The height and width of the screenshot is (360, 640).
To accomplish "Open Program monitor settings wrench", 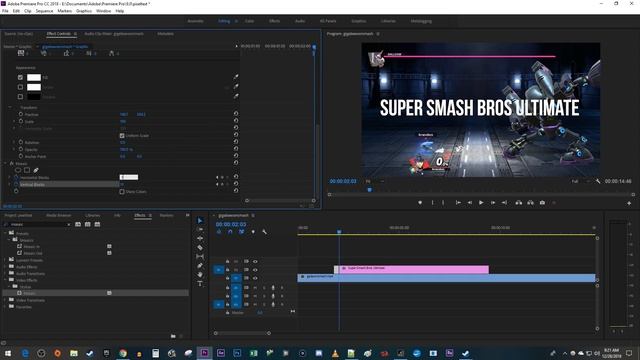I will pyautogui.click(x=598, y=181).
